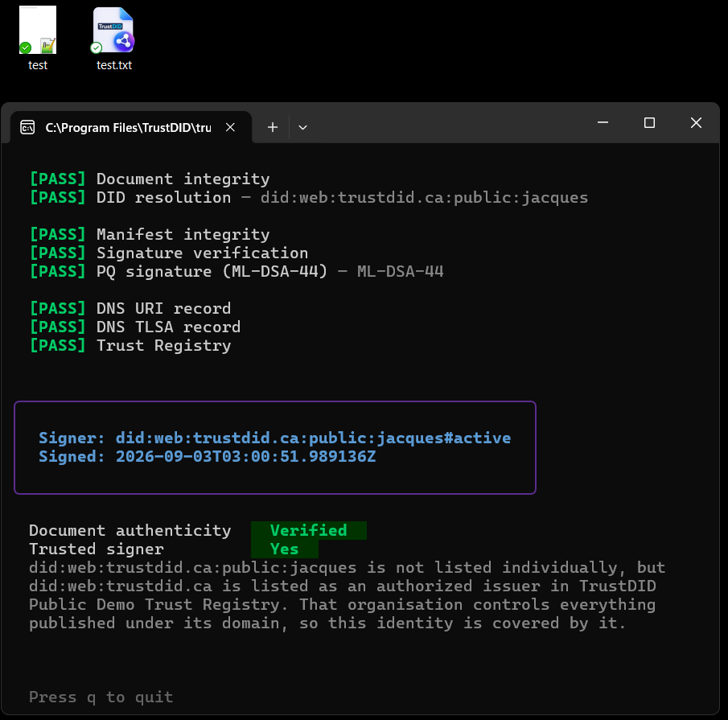Screen dimensions: 728x720
Task: Click the [PASS] badge beside Document integrity
Action: (58, 179)
